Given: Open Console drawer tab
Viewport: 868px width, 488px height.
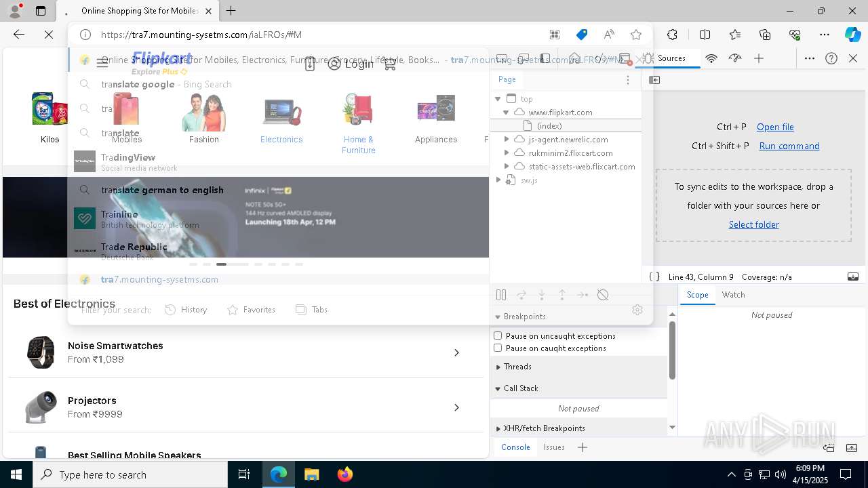Looking at the screenshot, I should click(515, 447).
